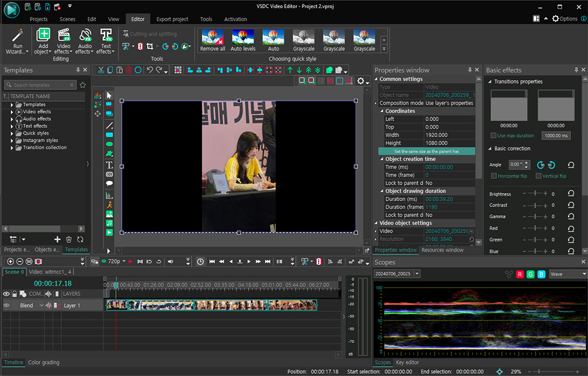Click the Run Wizard icon
588x376 pixels.
(x=18, y=35)
